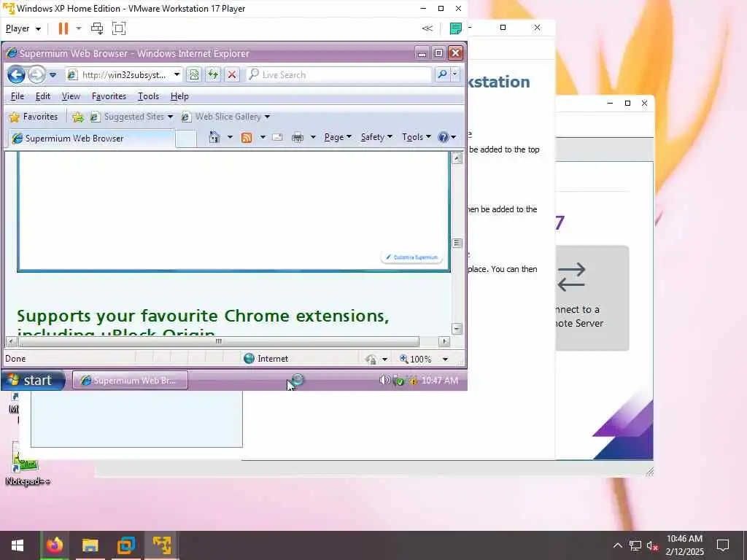Click the vertical scrollbar up arrow
This screenshot has height=560, width=747.
tap(457, 158)
